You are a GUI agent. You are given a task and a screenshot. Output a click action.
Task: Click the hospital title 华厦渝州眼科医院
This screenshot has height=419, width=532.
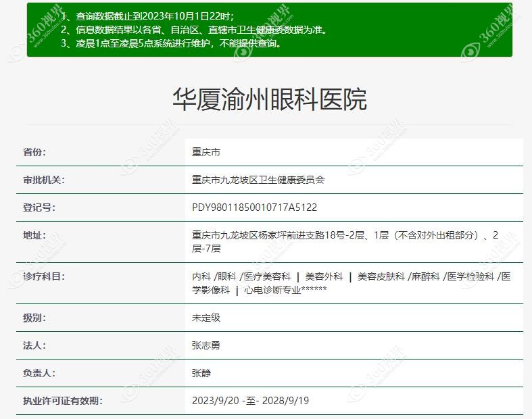tap(269, 99)
